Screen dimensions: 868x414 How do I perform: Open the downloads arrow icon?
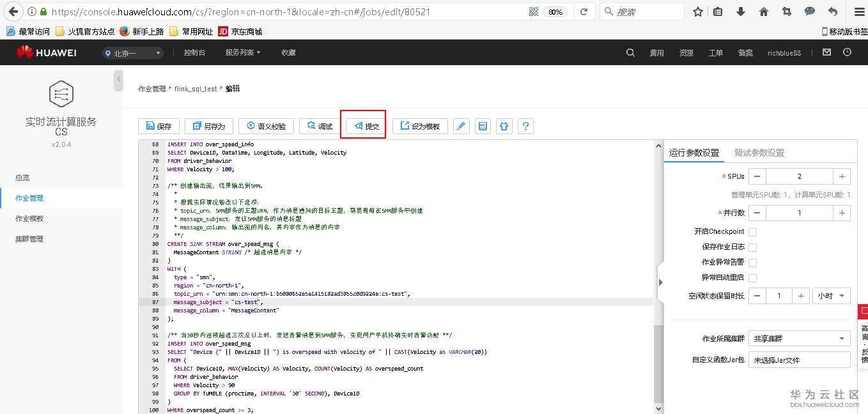(741, 11)
